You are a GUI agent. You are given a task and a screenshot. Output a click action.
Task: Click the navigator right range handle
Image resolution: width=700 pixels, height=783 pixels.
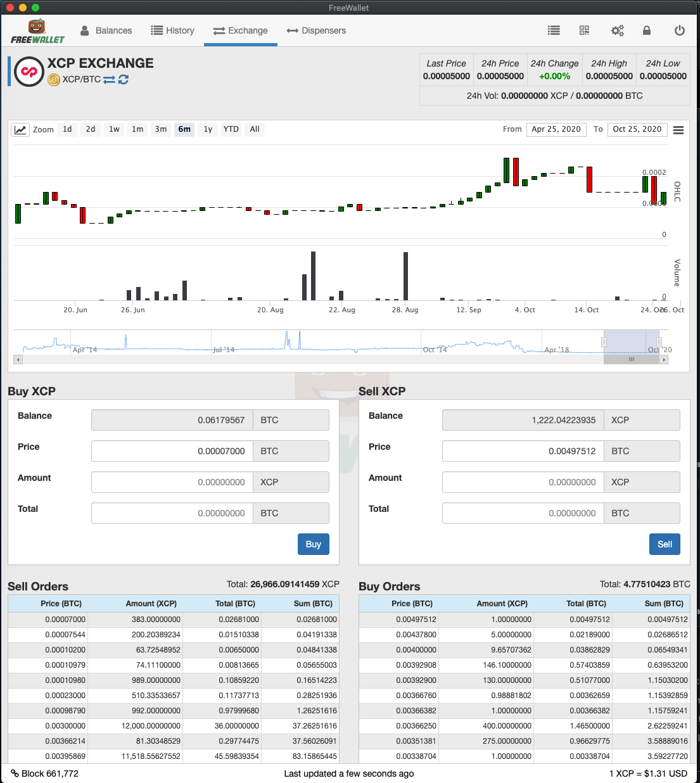pos(659,342)
